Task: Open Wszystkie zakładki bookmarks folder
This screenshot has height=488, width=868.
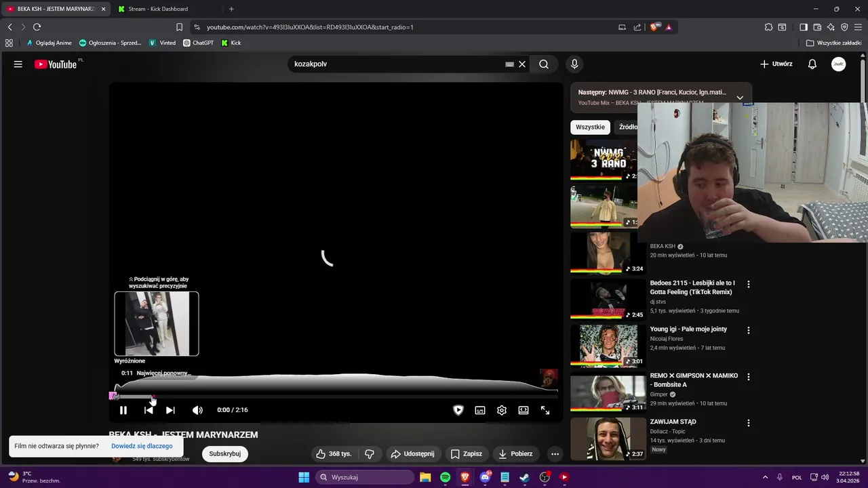Action: [833, 43]
